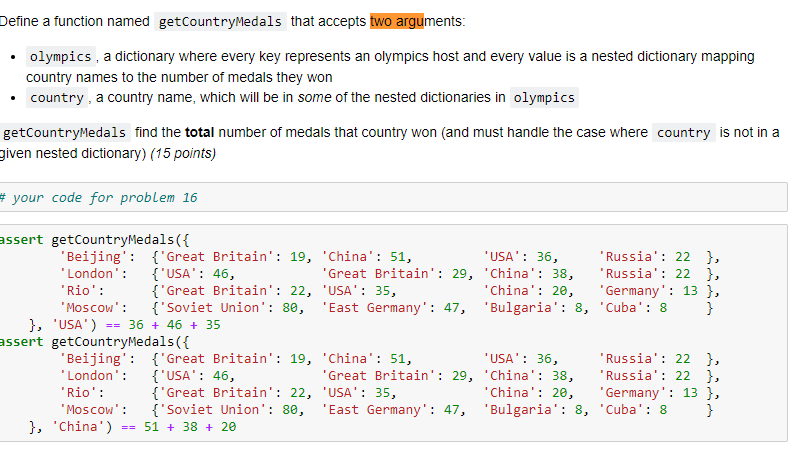This screenshot has width=790, height=457.
Task: Click the comment '# your code for problem 16'
Action: [x=99, y=198]
